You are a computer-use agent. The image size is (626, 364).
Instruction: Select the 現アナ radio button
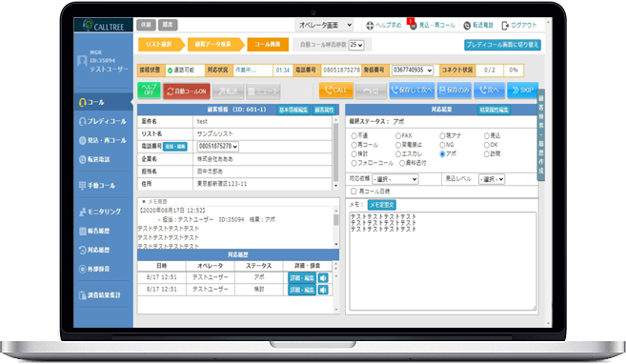(x=442, y=136)
